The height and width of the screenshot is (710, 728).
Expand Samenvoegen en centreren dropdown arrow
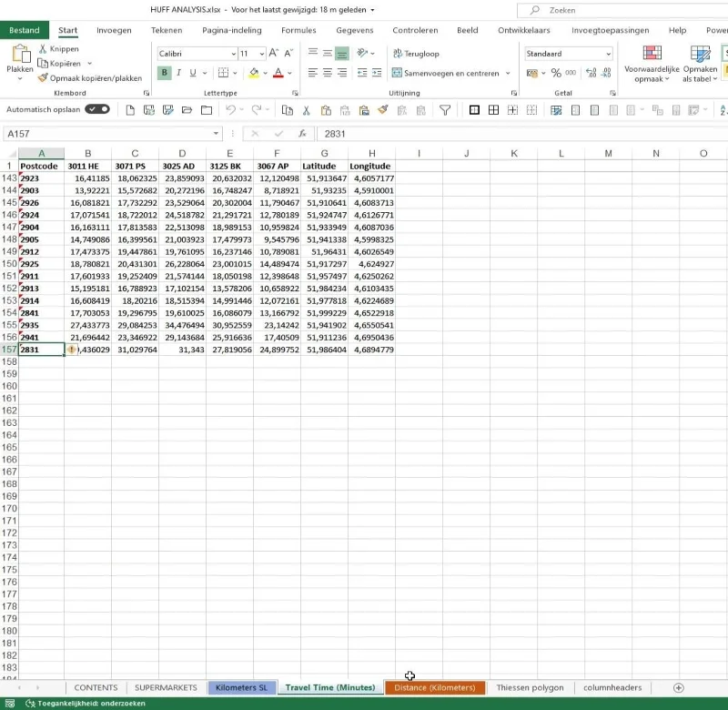(x=508, y=73)
